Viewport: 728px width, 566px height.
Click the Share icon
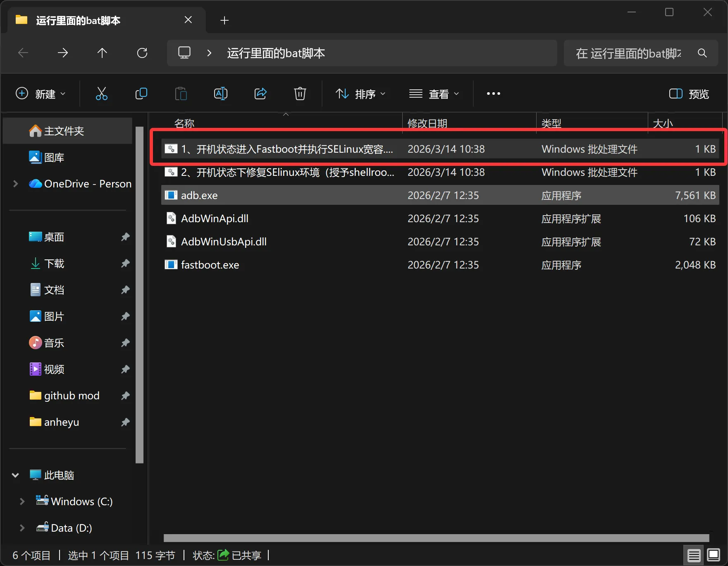[x=260, y=94]
